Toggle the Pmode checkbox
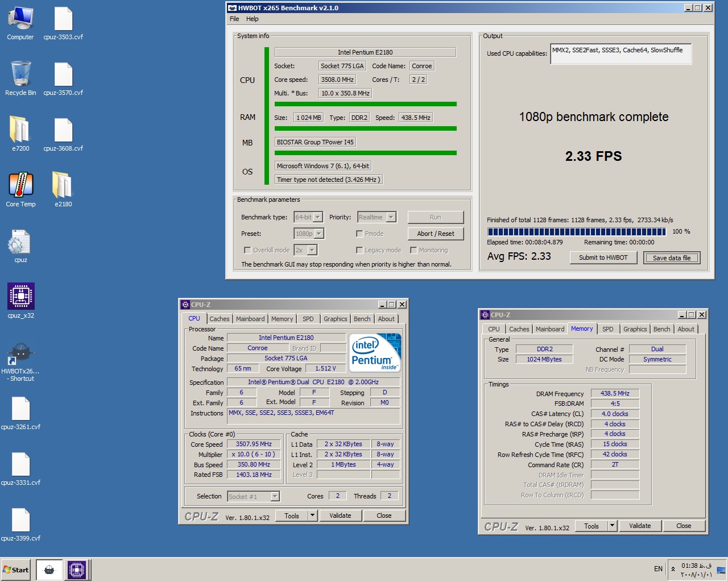The image size is (728, 582). click(359, 234)
